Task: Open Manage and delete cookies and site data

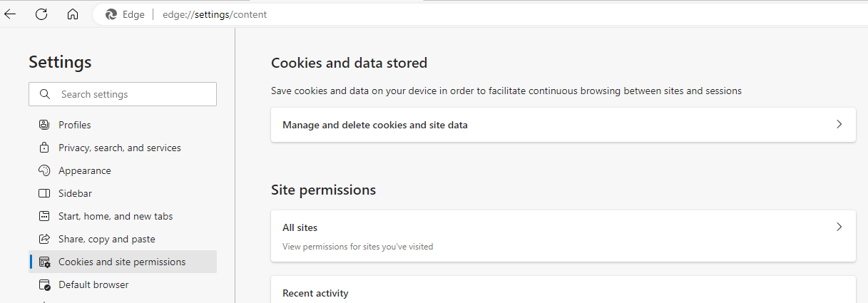Action: 563,125
